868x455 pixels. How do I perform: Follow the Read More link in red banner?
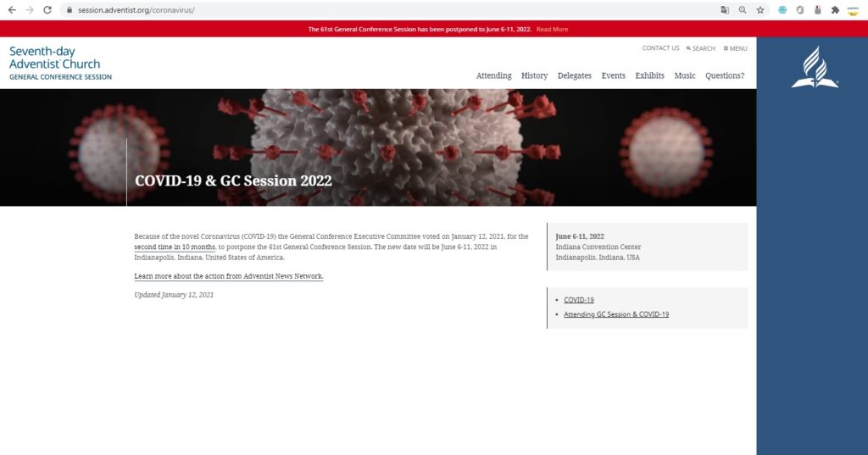(552, 30)
